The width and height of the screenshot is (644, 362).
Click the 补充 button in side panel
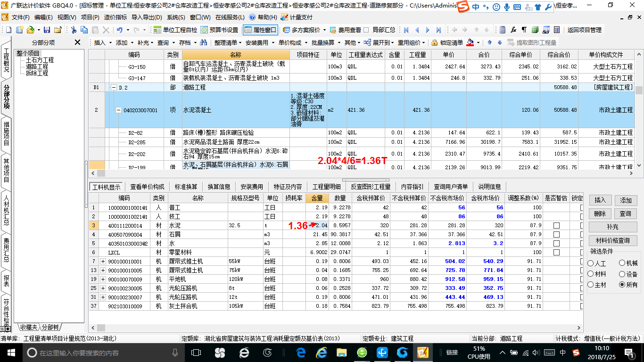[x=612, y=227]
